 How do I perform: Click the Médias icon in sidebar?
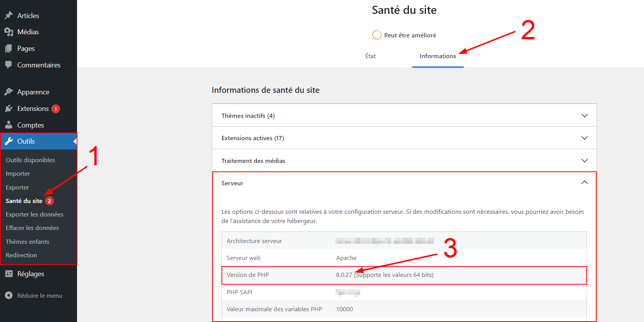pyautogui.click(x=8, y=32)
